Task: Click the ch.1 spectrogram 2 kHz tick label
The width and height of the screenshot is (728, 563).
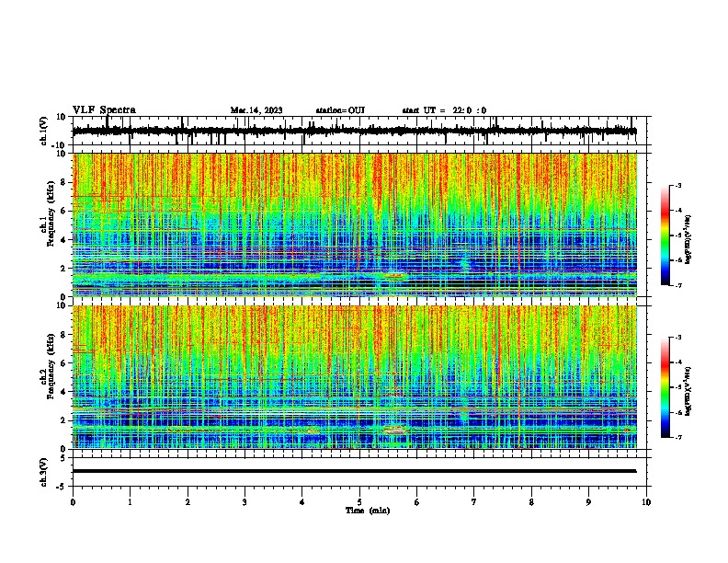Action: click(64, 269)
